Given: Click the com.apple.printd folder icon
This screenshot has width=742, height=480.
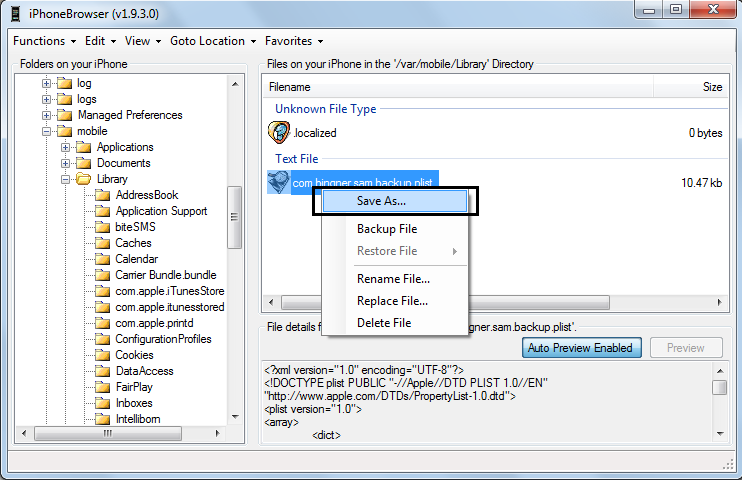Looking at the screenshot, I should (x=102, y=324).
